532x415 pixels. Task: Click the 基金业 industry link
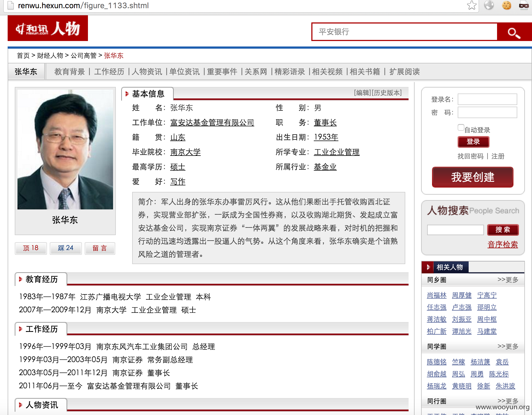click(325, 167)
